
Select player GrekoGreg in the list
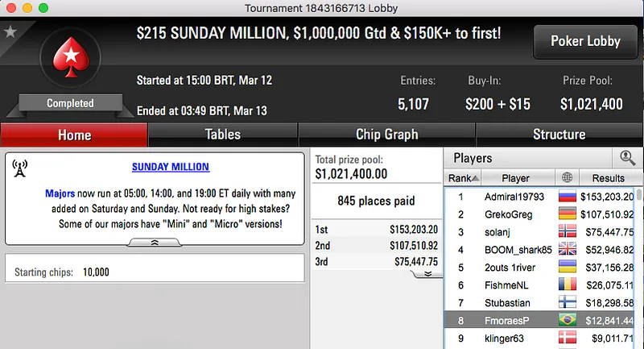[508, 214]
